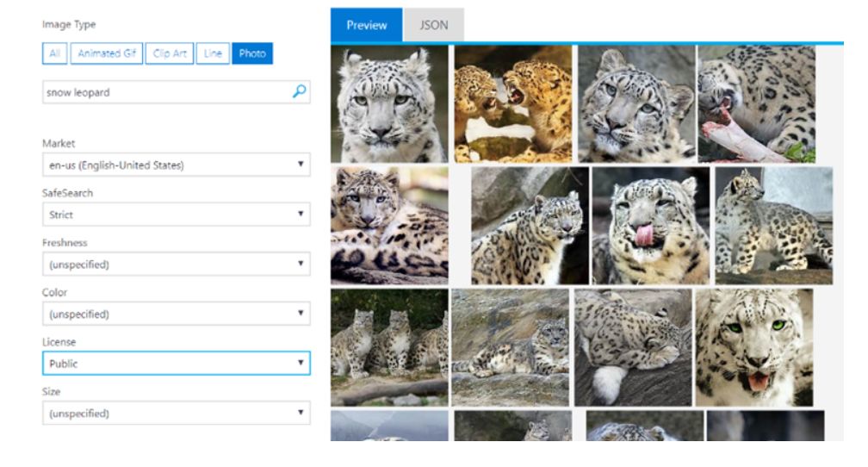Select the Preview tab
The height and width of the screenshot is (467, 868).
[x=367, y=25]
